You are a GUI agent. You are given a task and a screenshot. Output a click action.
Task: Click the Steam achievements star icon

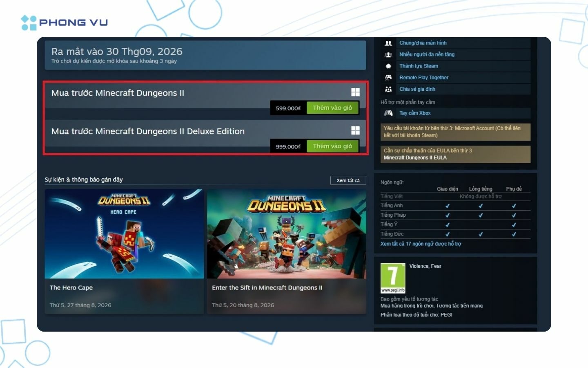click(x=388, y=66)
